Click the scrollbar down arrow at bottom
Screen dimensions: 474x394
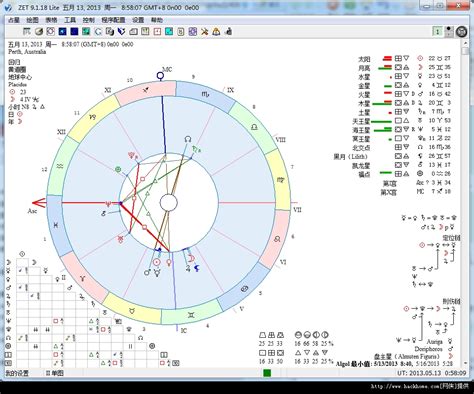[465, 363]
